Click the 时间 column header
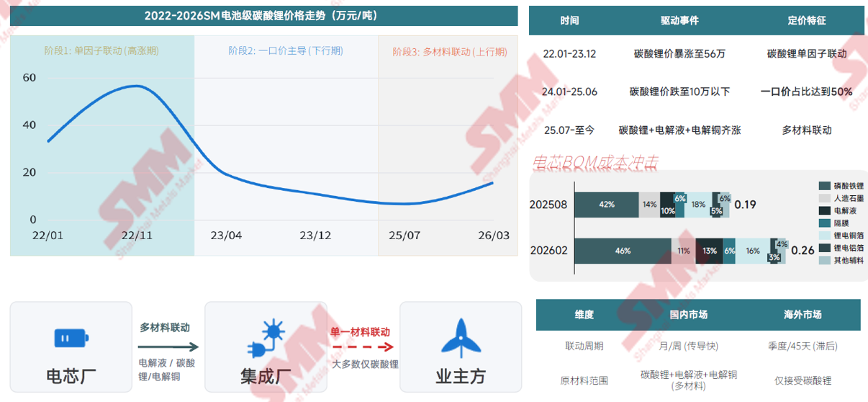The height and width of the screenshot is (402, 868). click(569, 20)
